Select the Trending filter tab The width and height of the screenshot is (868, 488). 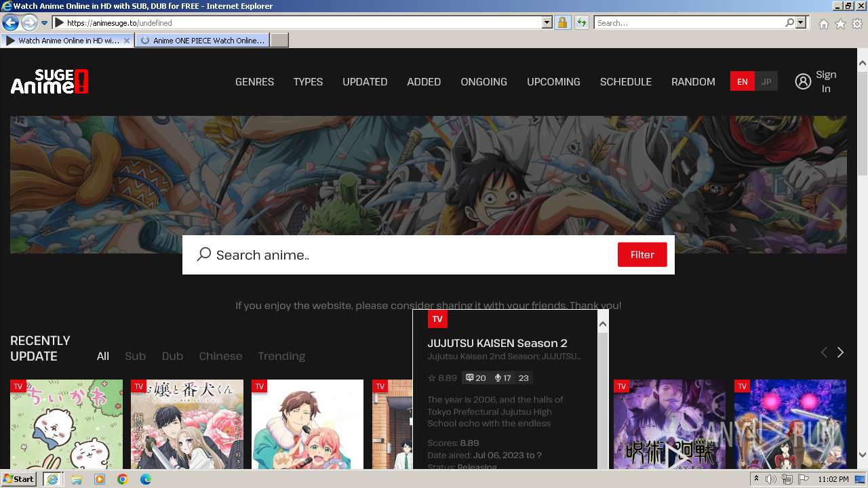[x=281, y=356]
